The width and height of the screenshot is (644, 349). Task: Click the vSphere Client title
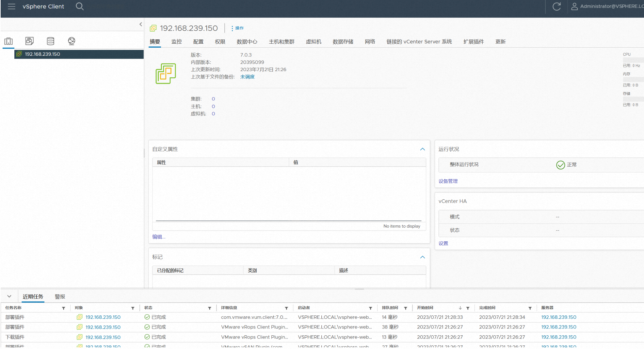[43, 6]
